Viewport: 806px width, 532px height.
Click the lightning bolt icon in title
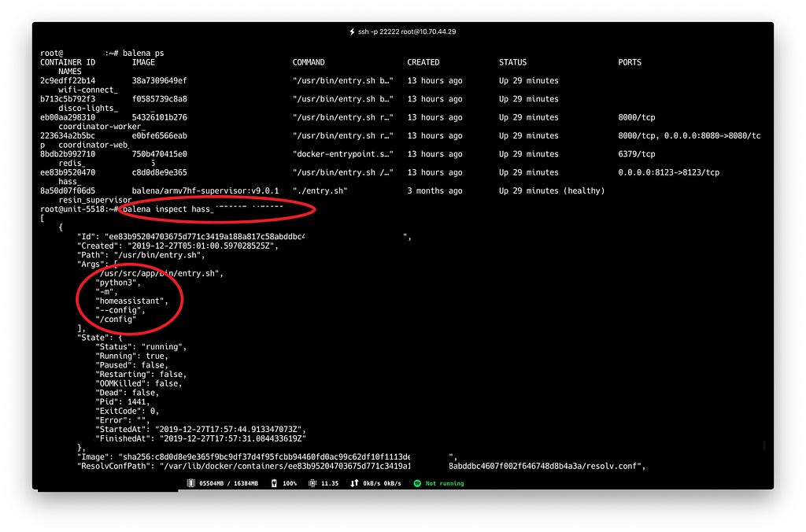click(x=352, y=31)
